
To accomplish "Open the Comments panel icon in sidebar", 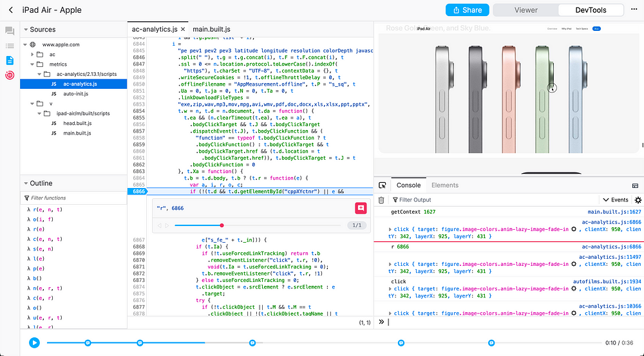I will (10, 31).
